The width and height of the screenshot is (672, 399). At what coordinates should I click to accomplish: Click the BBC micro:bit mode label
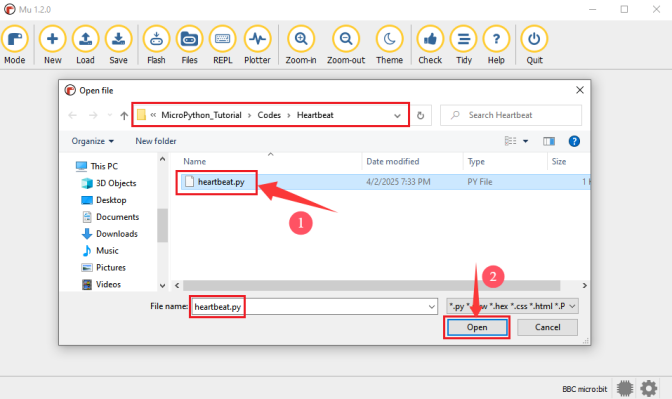point(585,389)
